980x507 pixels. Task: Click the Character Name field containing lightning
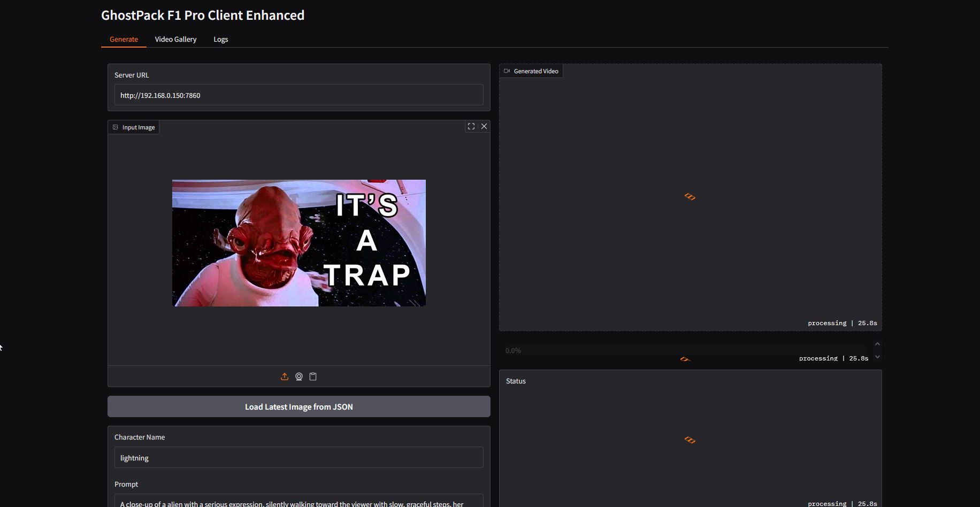(x=298, y=458)
